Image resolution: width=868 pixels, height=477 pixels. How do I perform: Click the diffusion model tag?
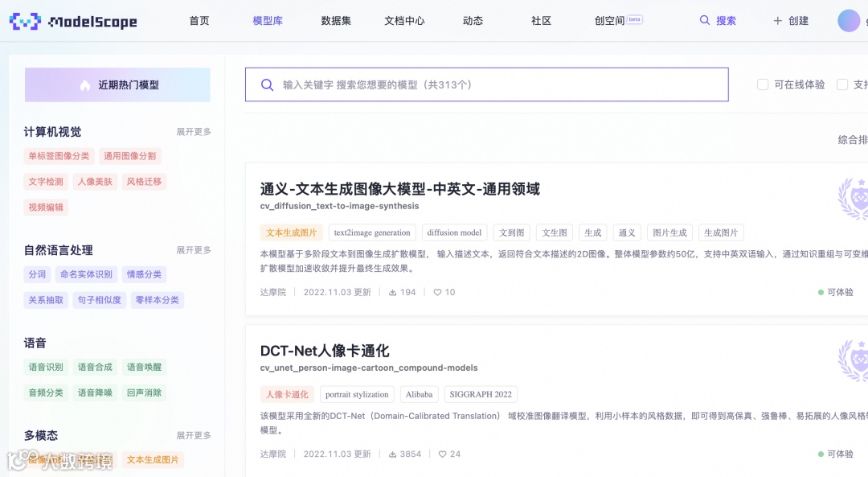pyautogui.click(x=454, y=232)
